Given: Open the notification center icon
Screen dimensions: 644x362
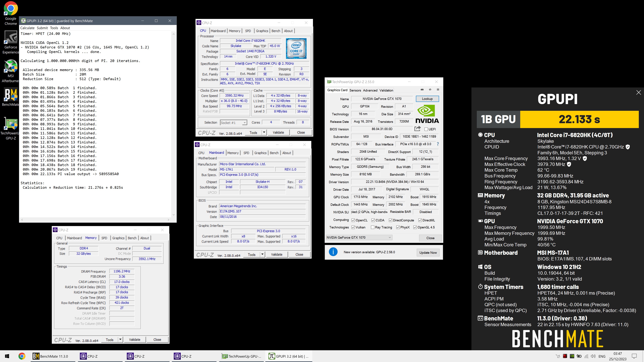Looking at the screenshot, I should pos(634,356).
